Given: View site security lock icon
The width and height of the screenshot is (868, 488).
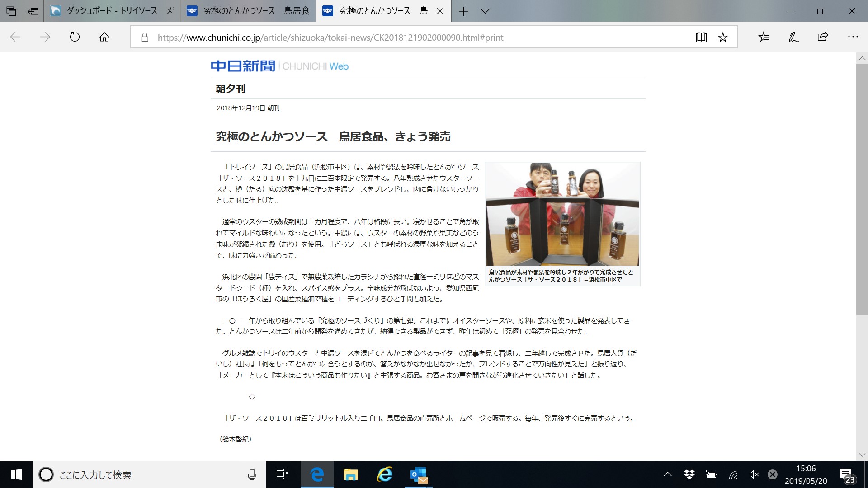Looking at the screenshot, I should [145, 38].
